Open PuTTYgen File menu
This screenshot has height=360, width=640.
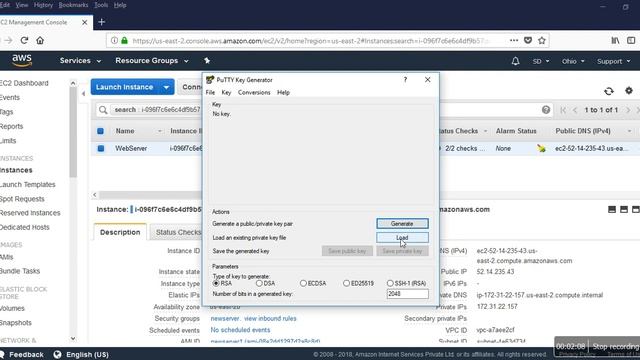pos(210,93)
